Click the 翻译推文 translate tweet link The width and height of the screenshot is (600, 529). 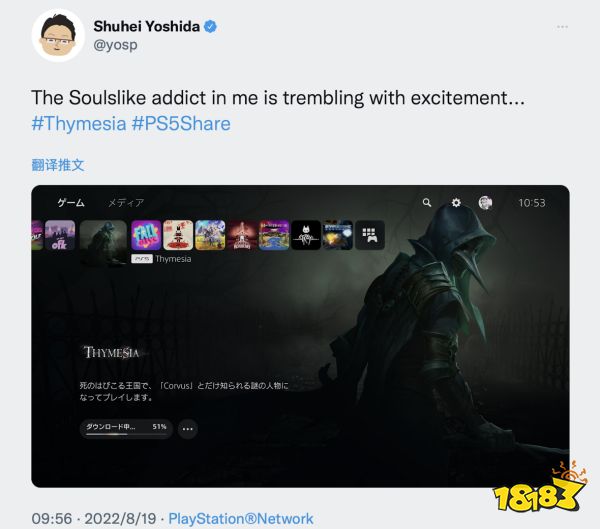(58, 165)
